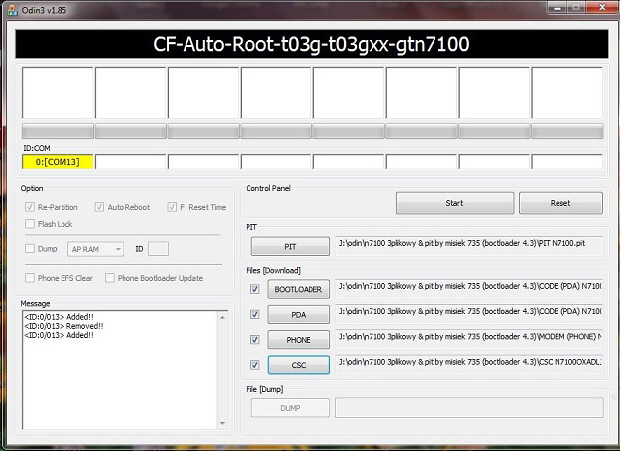Viewport: 620px width, 451px height.
Task: Click the PDA file button
Action: coord(299,315)
